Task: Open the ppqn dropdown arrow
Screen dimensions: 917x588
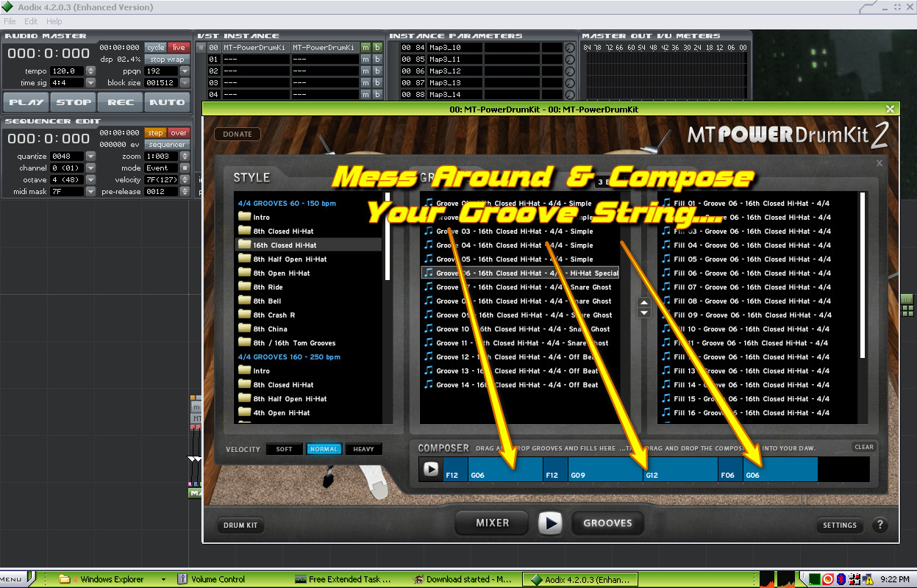Action: coord(185,71)
